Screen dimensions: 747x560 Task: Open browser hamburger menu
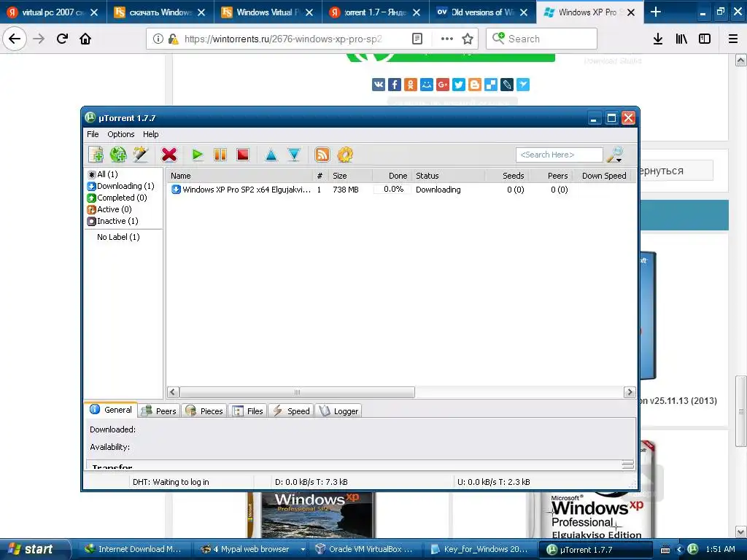coord(733,39)
